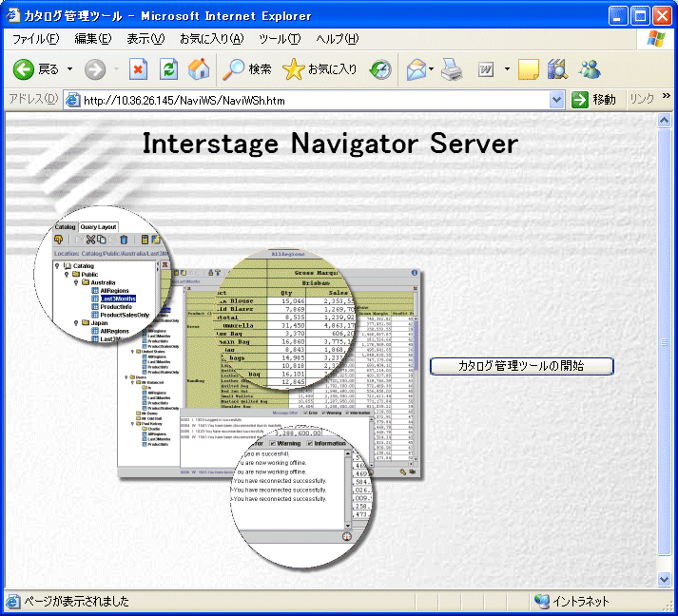Click the page icon beside the URL
Viewport: 678px width, 616px height.
click(x=72, y=100)
